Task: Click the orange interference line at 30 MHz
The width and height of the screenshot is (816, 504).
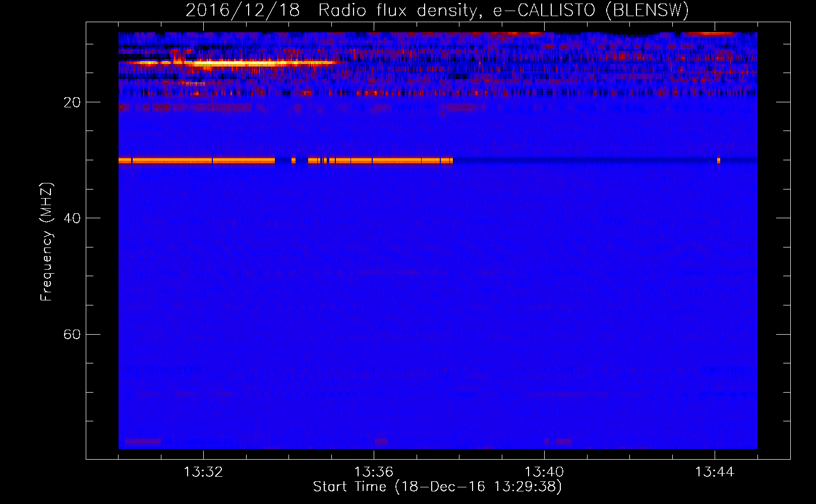Action: [285, 161]
